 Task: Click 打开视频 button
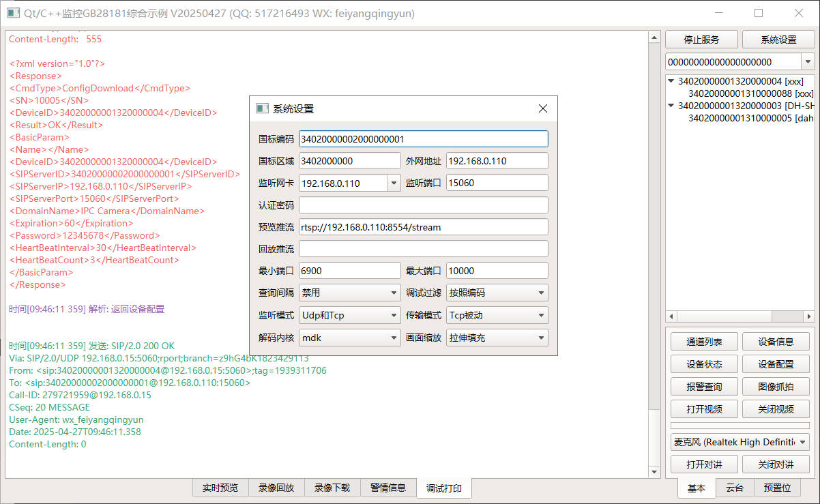705,409
